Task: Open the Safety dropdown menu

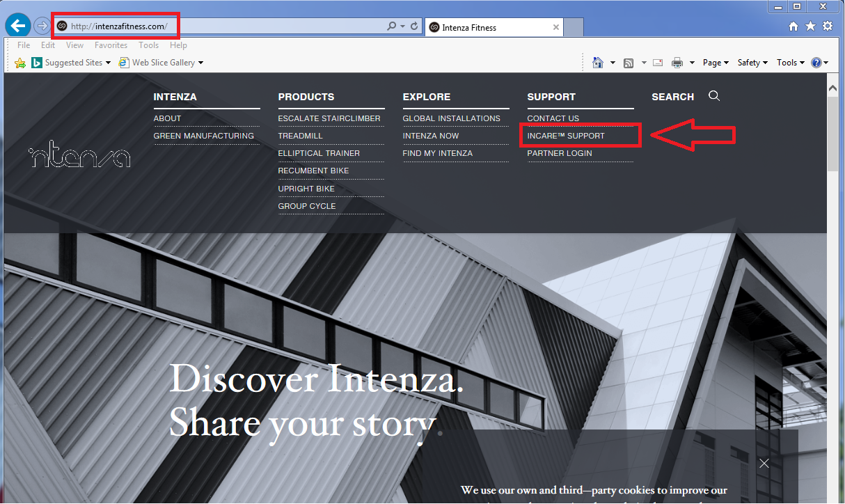Action: [752, 63]
